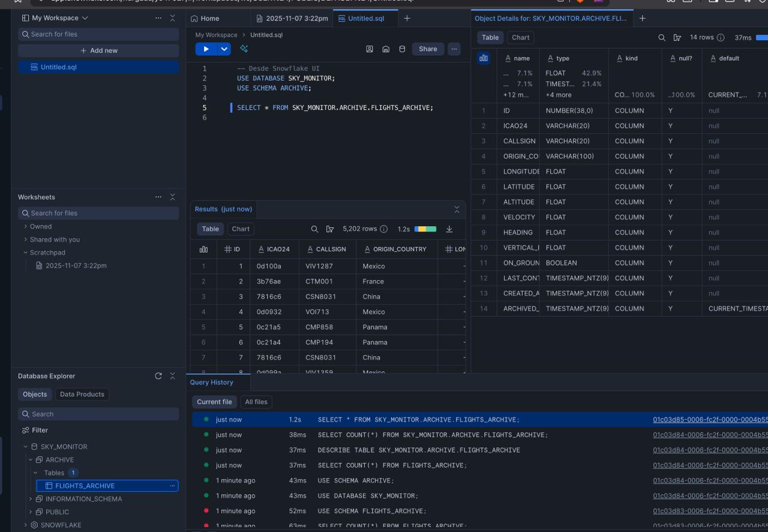This screenshot has width=768, height=532.
Task: Switch Results view to Chart
Action: [241, 229]
